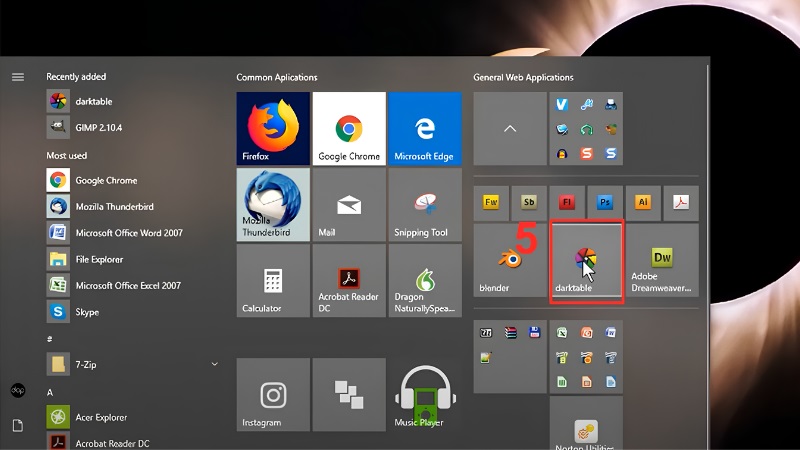Click the blue Word icon in office folder

point(611,333)
